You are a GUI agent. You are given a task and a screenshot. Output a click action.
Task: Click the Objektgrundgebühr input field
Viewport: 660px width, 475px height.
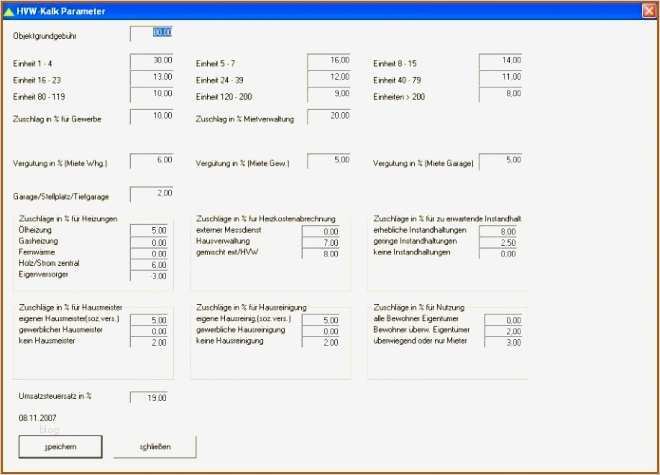coord(152,33)
